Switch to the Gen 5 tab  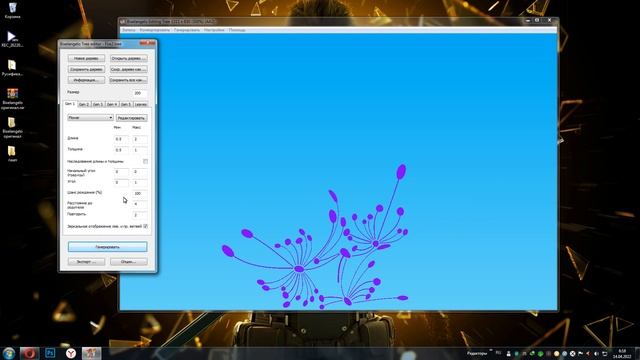126,104
